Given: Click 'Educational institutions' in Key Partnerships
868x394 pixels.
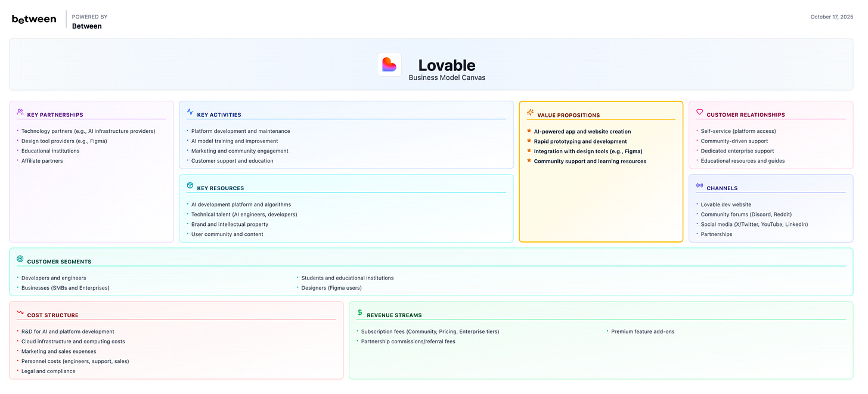Looking at the screenshot, I should (x=50, y=151).
